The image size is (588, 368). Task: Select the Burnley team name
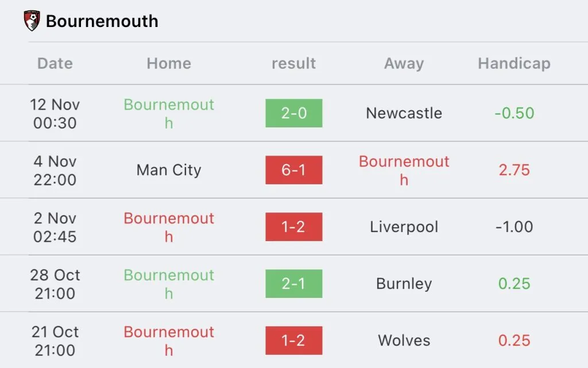point(404,284)
